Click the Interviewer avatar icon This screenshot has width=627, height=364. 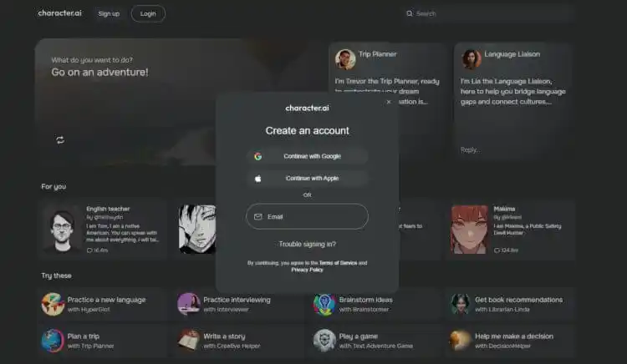click(189, 304)
